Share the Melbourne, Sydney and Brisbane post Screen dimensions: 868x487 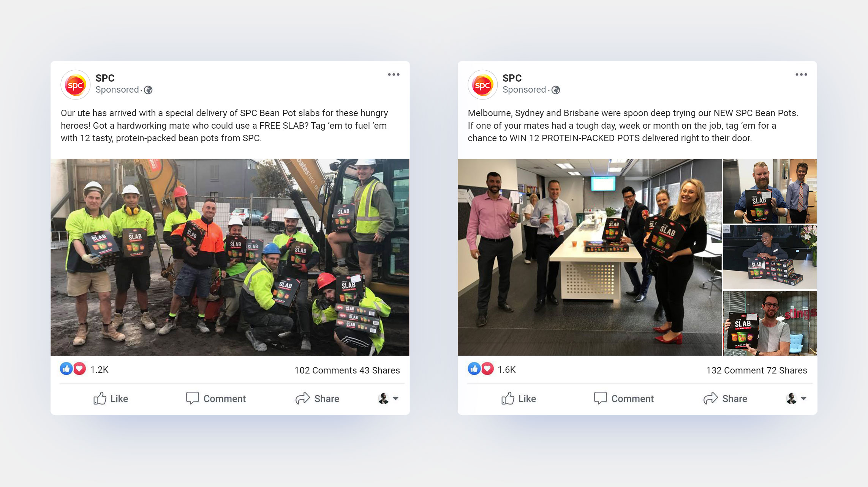(725, 398)
